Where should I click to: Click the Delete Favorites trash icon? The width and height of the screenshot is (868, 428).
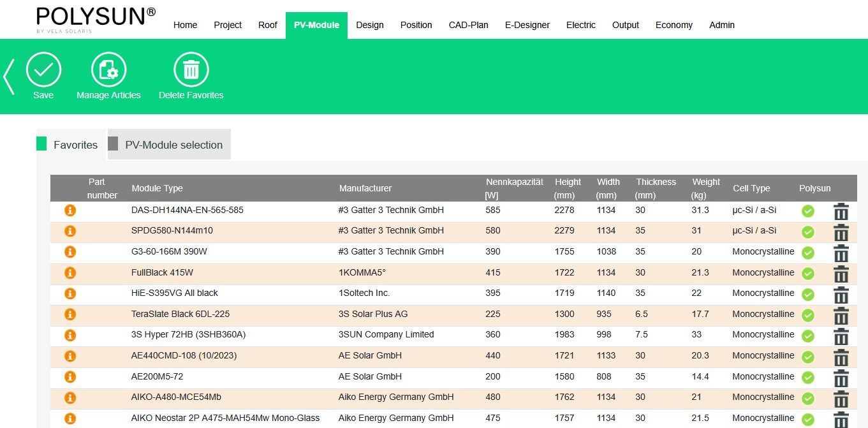[191, 70]
